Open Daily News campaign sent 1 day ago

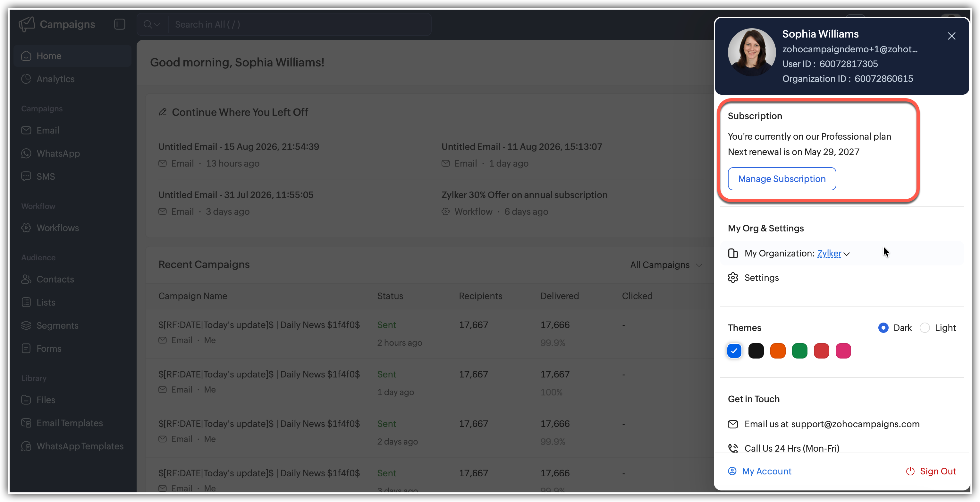point(259,374)
